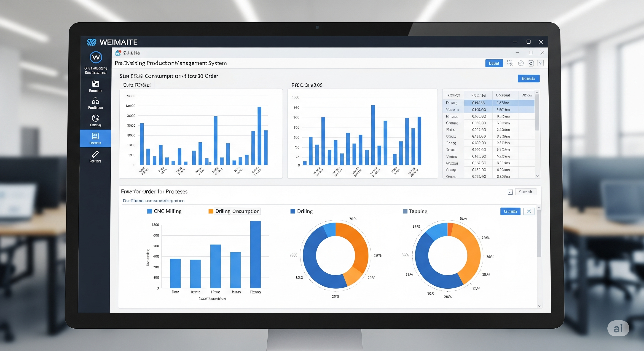644x351 pixels.
Task: Close the chart panel with X button
Action: pos(529,211)
